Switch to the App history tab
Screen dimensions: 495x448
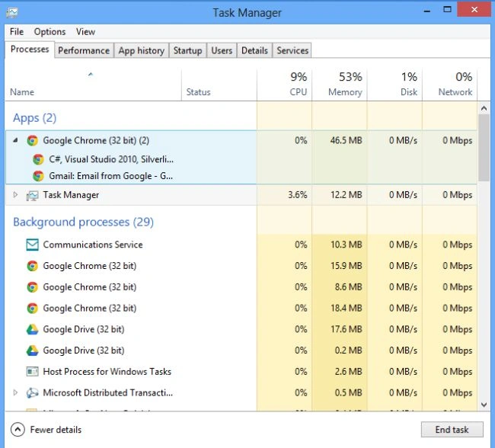pyautogui.click(x=142, y=50)
